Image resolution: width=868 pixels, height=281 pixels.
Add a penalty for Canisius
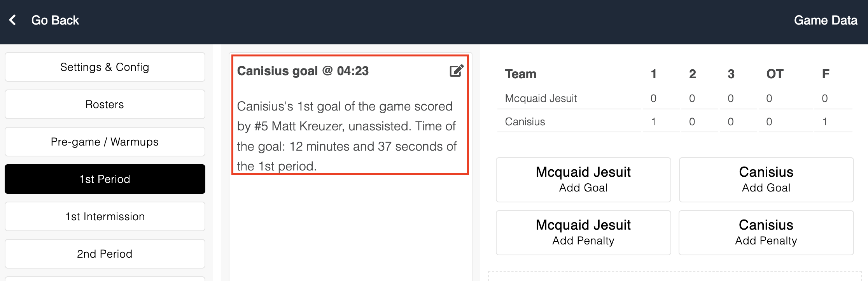coord(766,233)
